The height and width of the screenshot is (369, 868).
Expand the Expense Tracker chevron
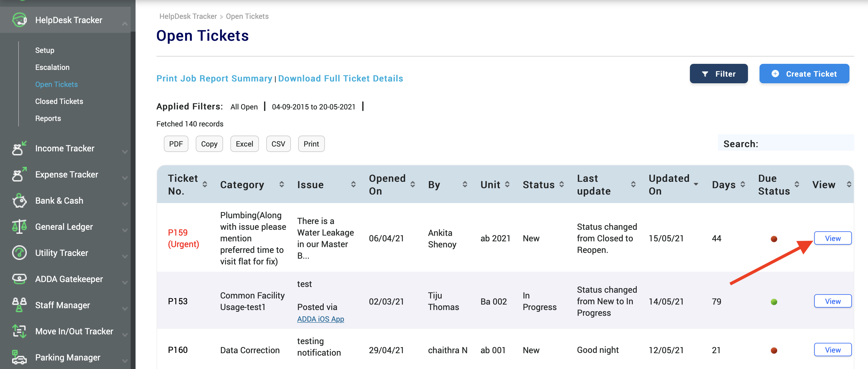coord(125,178)
